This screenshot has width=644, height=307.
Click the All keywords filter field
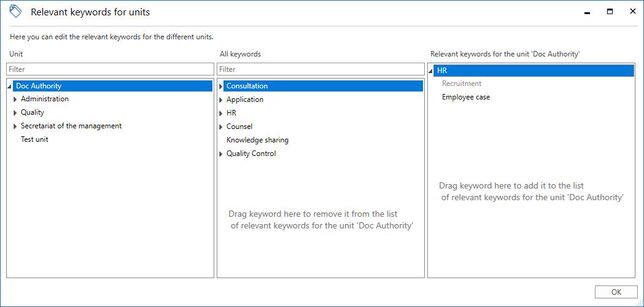tap(320, 69)
